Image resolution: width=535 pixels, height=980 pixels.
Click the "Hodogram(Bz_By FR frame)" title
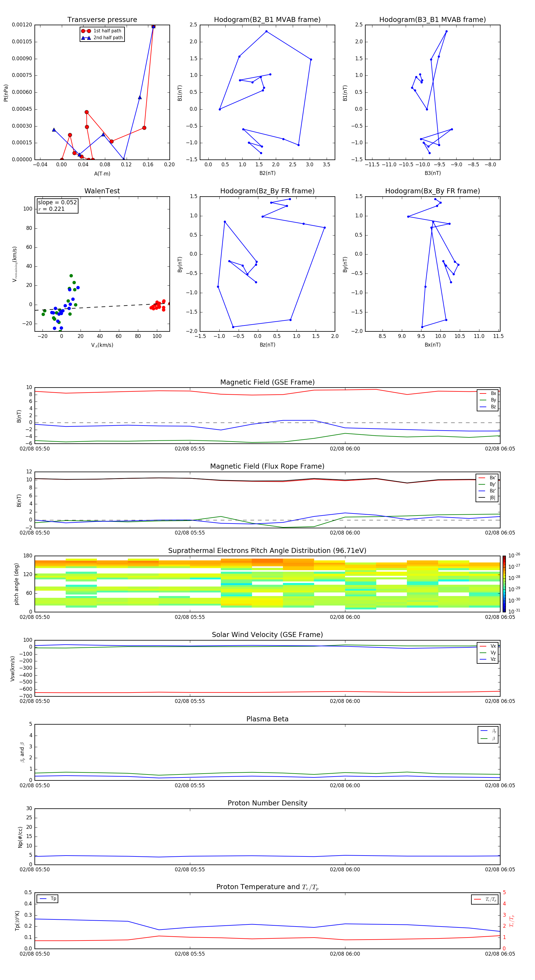click(x=267, y=191)
